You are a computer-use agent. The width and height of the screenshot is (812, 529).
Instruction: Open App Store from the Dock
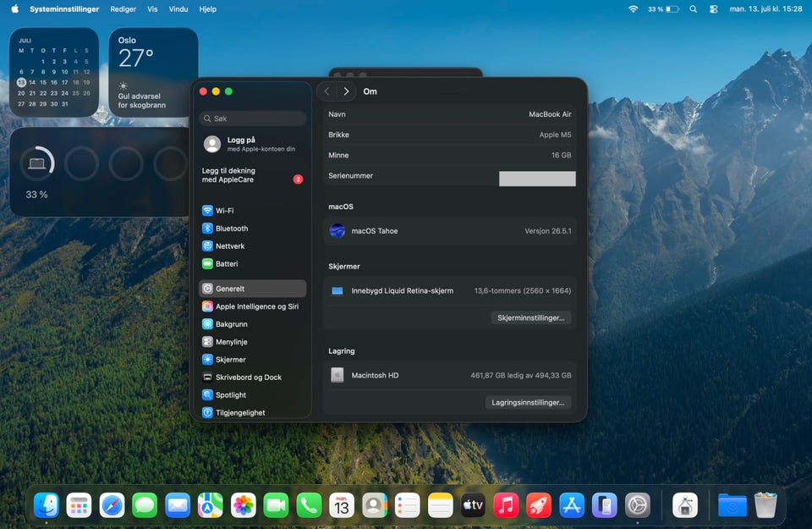[x=572, y=505]
